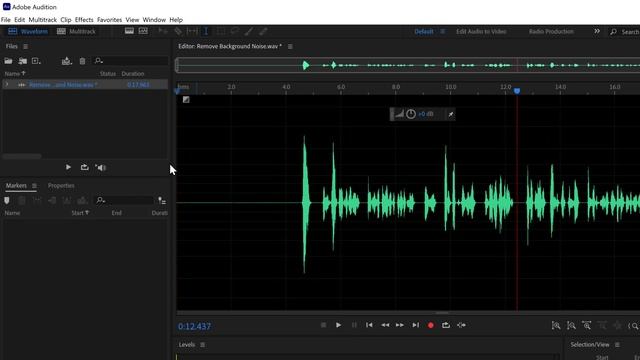The image size is (640, 360).
Task: Click Add Cue Marker icon
Action: 7,200
